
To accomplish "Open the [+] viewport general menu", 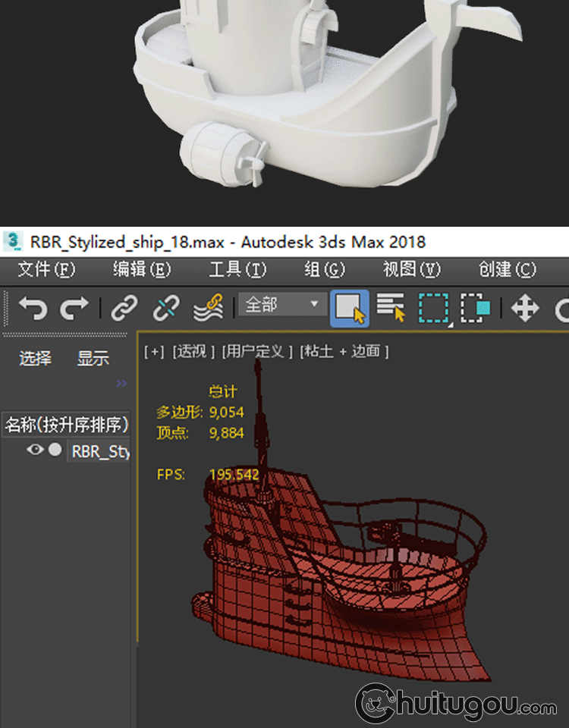I will [154, 351].
